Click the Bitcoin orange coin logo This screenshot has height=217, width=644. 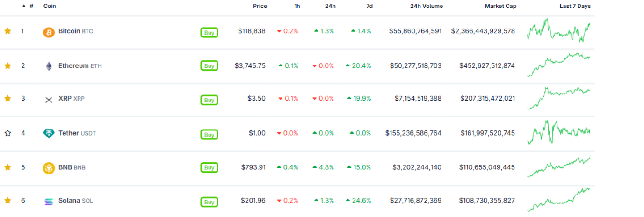[49, 32]
